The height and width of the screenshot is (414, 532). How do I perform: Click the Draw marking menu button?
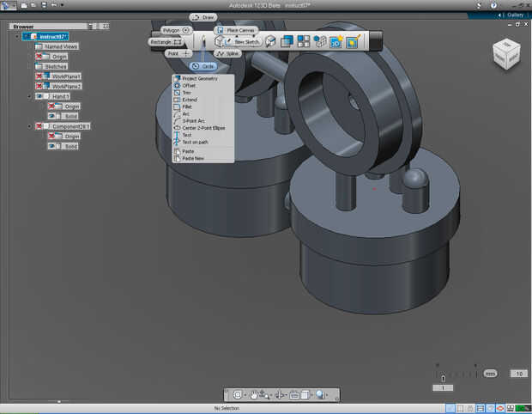[x=203, y=17]
